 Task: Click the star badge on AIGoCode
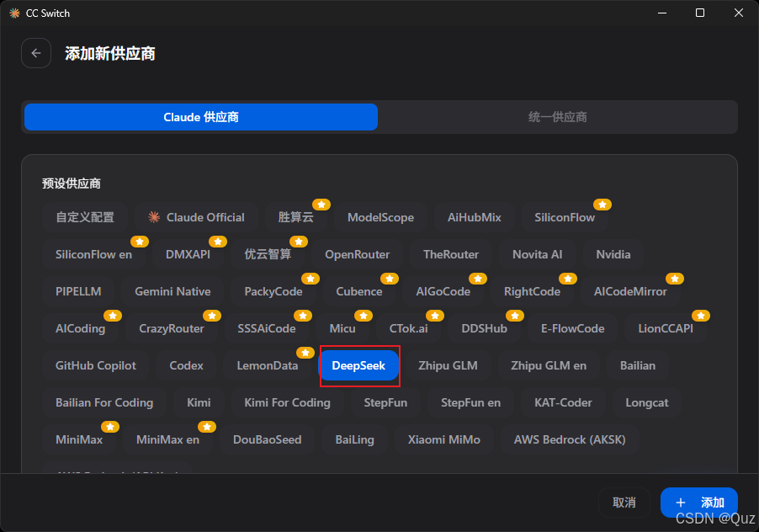coord(478,279)
